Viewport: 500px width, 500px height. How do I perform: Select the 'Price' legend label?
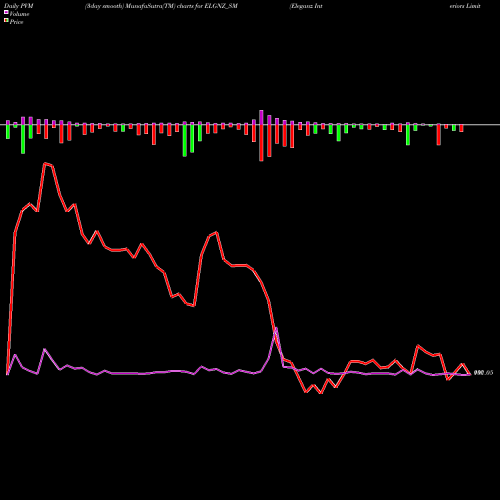point(16,22)
